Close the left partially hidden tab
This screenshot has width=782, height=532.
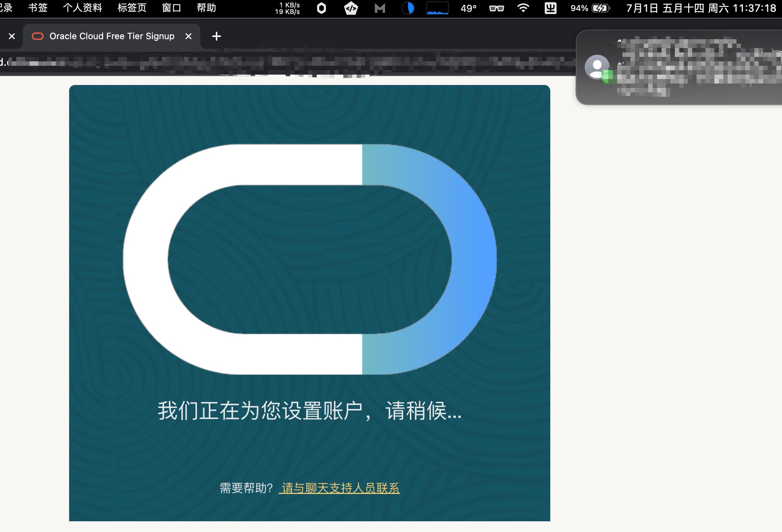[x=12, y=36]
